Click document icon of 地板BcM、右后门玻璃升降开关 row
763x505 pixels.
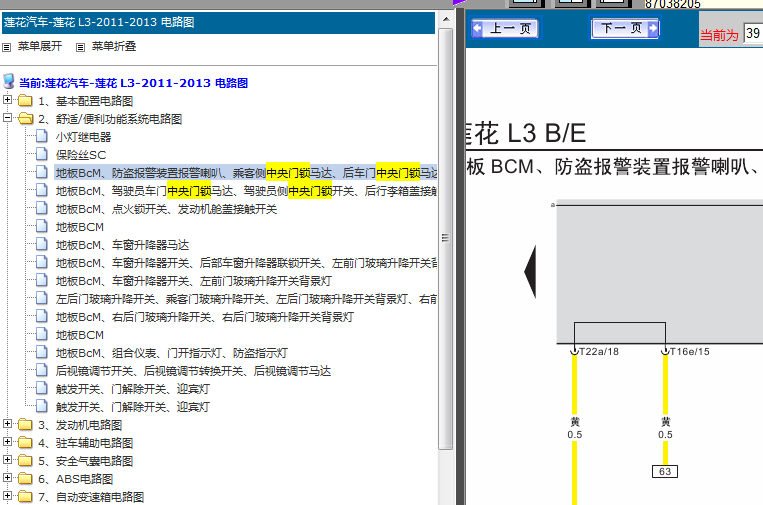coord(42,316)
